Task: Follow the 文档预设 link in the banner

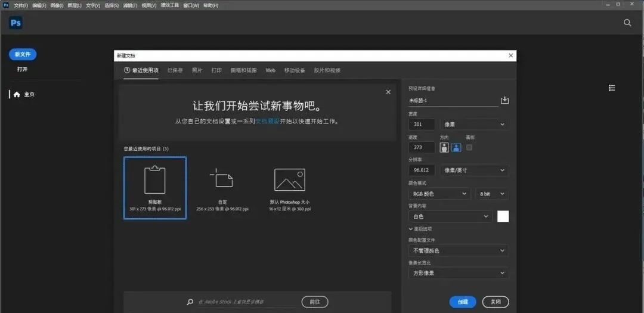Action: click(268, 122)
